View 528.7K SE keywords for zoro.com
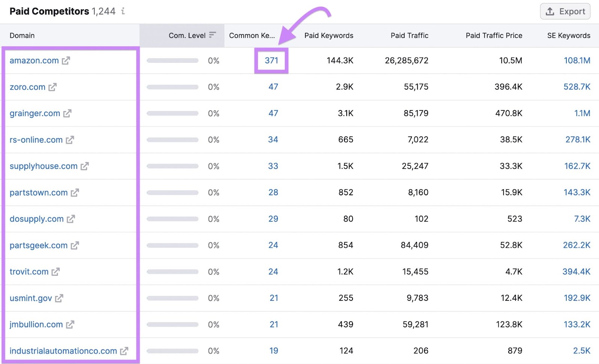This screenshot has width=599, height=364. click(x=577, y=87)
